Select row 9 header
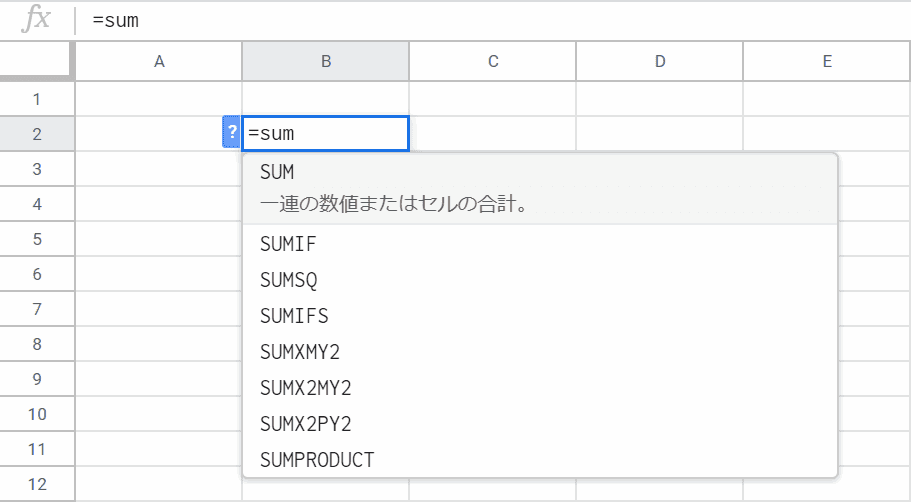 [37, 379]
